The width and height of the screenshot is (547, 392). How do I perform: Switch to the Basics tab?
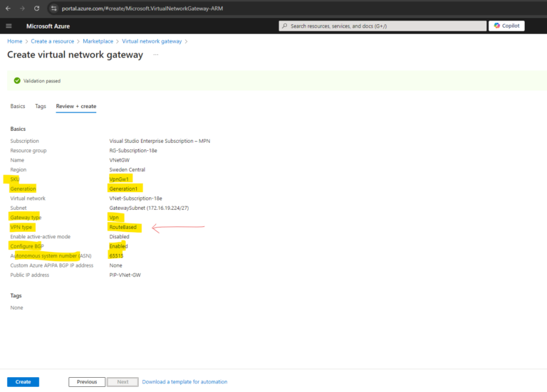point(17,106)
